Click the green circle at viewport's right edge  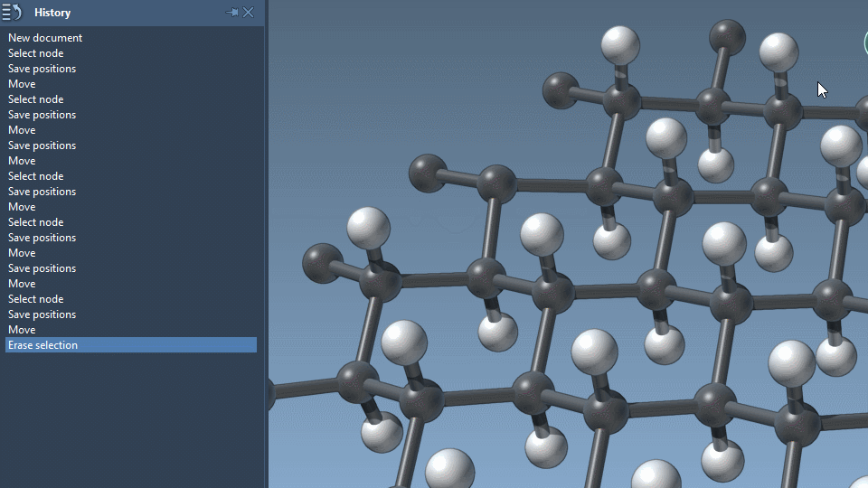pos(865,42)
